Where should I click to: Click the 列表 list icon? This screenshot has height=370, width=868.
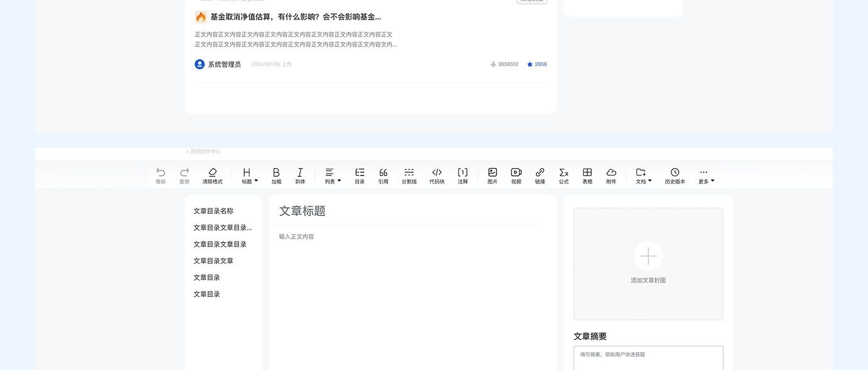(x=330, y=172)
